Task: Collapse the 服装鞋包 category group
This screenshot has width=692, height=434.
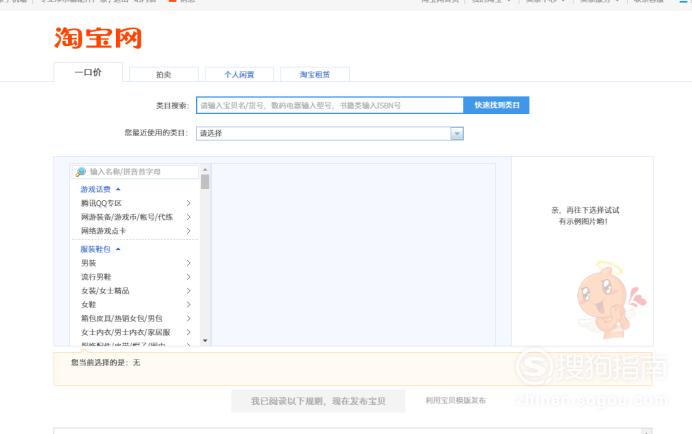Action: click(x=100, y=249)
